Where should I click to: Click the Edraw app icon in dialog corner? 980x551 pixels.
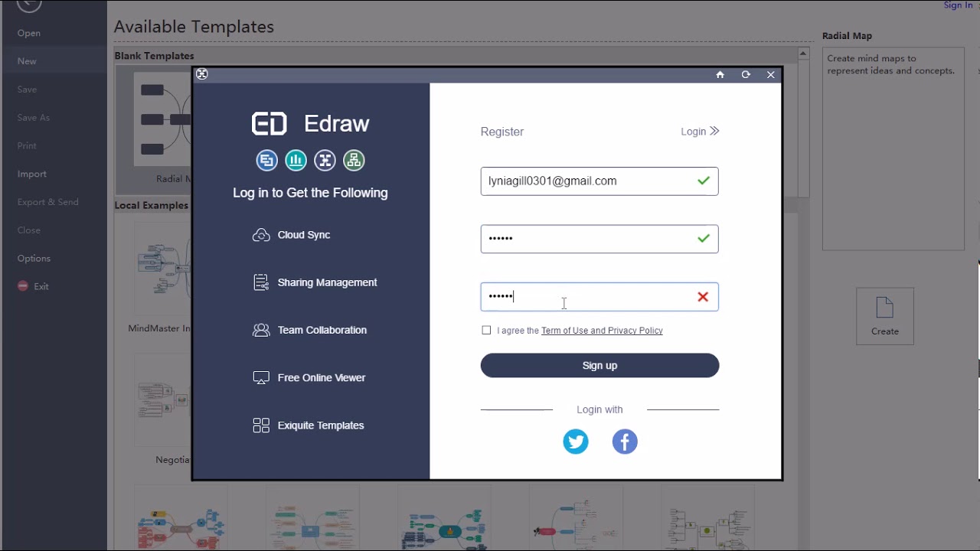tap(201, 74)
